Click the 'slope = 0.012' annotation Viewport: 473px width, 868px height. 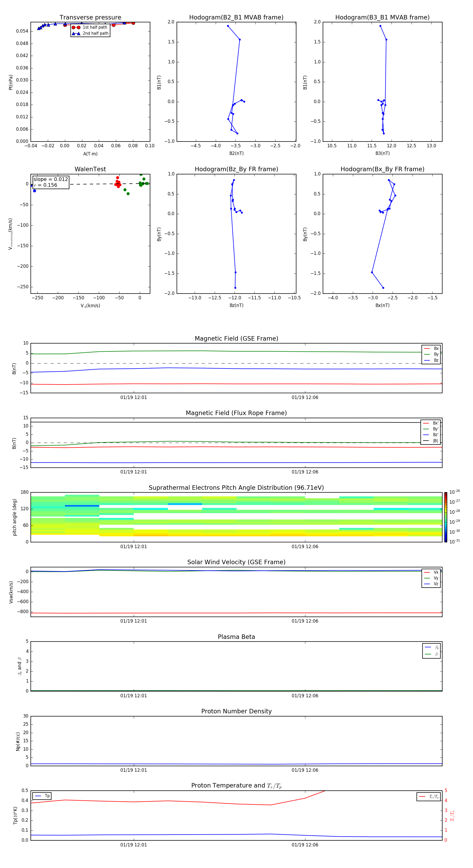pyautogui.click(x=50, y=179)
